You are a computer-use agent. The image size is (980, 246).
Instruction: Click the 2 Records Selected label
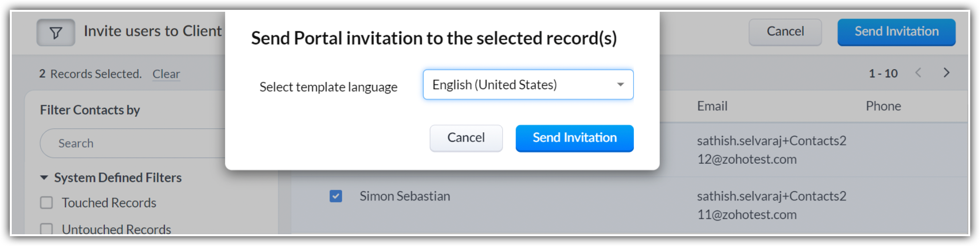pyautogui.click(x=90, y=74)
